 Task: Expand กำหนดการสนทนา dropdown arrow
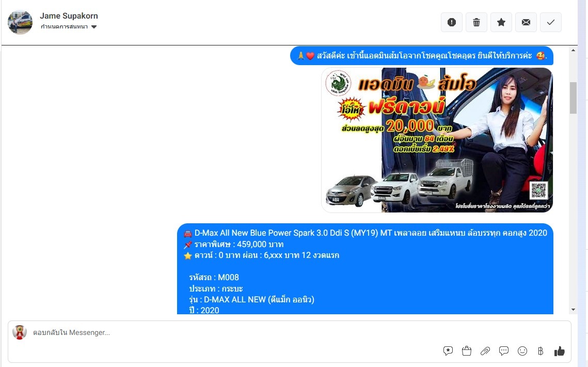coord(94,27)
